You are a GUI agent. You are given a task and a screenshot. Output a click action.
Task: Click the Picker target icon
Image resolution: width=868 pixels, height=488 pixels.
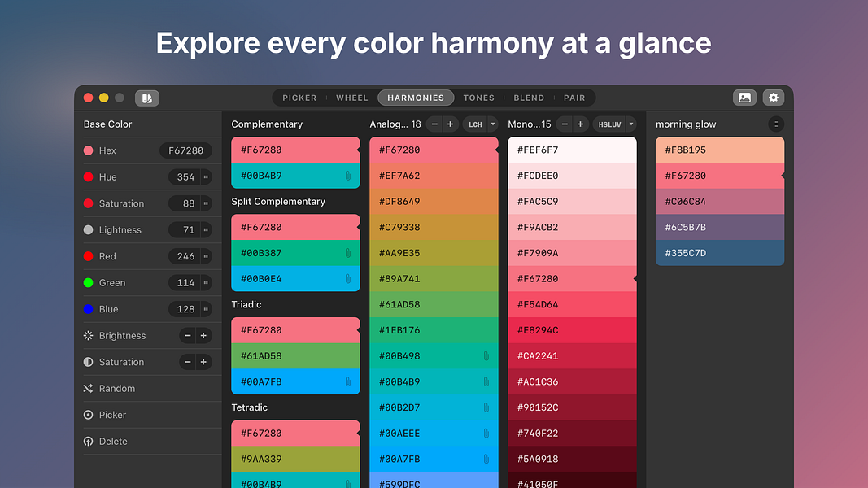[x=88, y=415]
